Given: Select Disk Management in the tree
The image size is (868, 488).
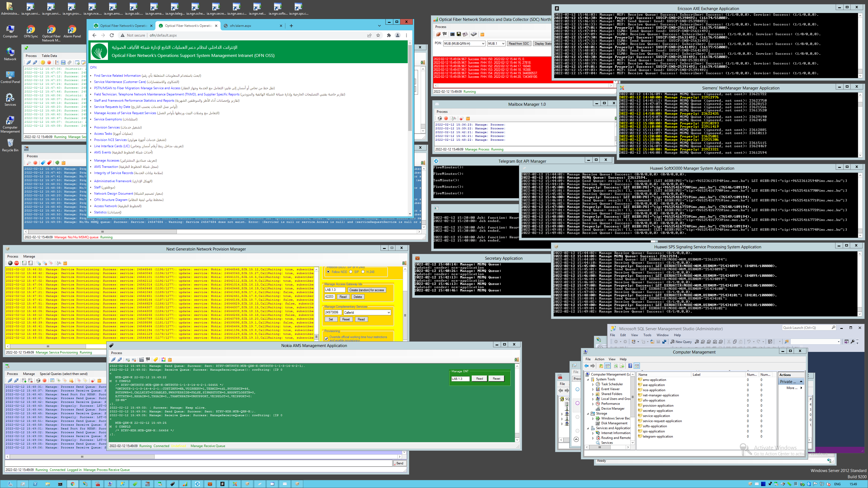Looking at the screenshot, I should (614, 423).
